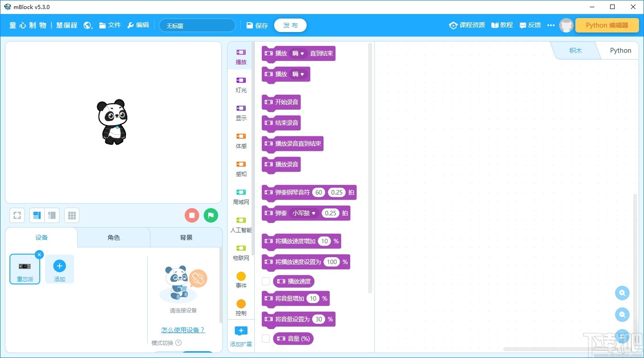Open 课程资源 course resources
The height and width of the screenshot is (358, 644).
(x=467, y=25)
